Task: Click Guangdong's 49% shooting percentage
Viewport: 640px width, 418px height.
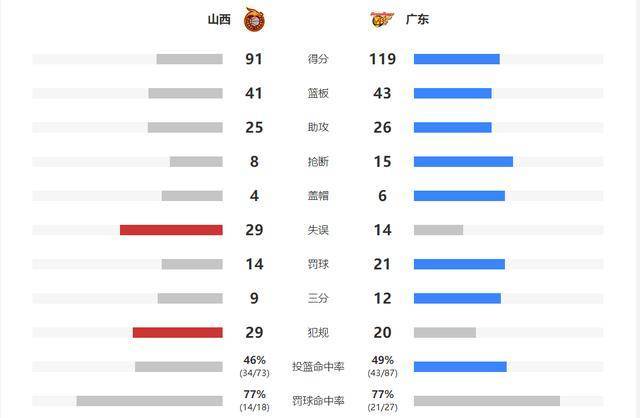Action: [382, 360]
